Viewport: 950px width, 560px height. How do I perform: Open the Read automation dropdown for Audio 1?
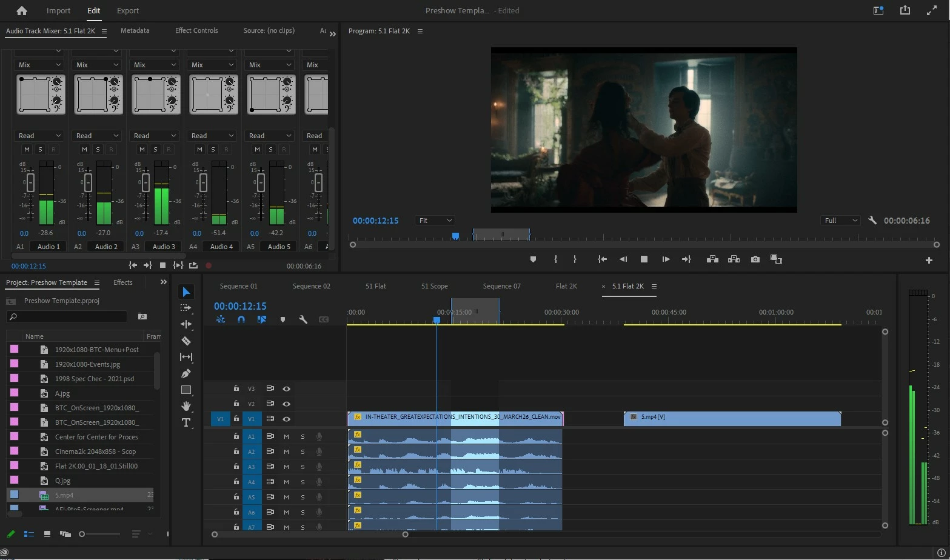pyautogui.click(x=39, y=136)
